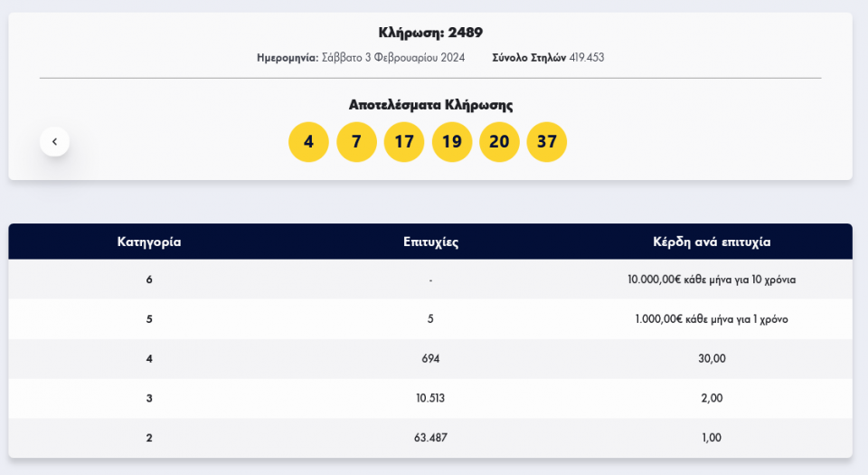Click the Κέρδη ανά επιτυχία header
Viewport: 868px width, 475px height.
[x=712, y=242]
